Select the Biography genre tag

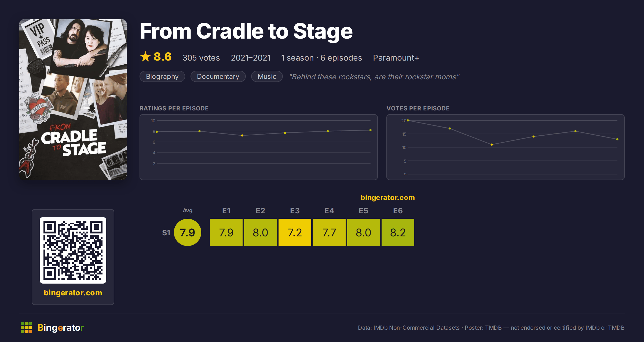click(x=162, y=76)
